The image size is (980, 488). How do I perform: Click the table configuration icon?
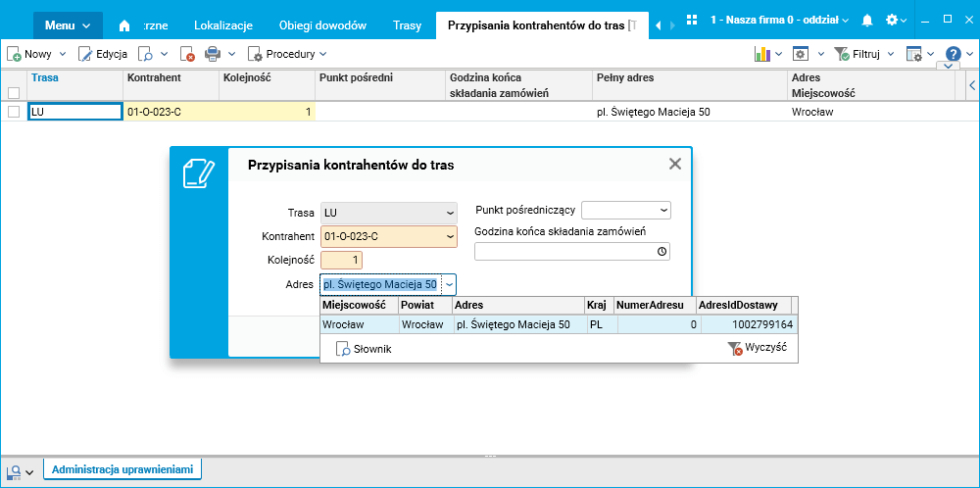click(x=914, y=54)
